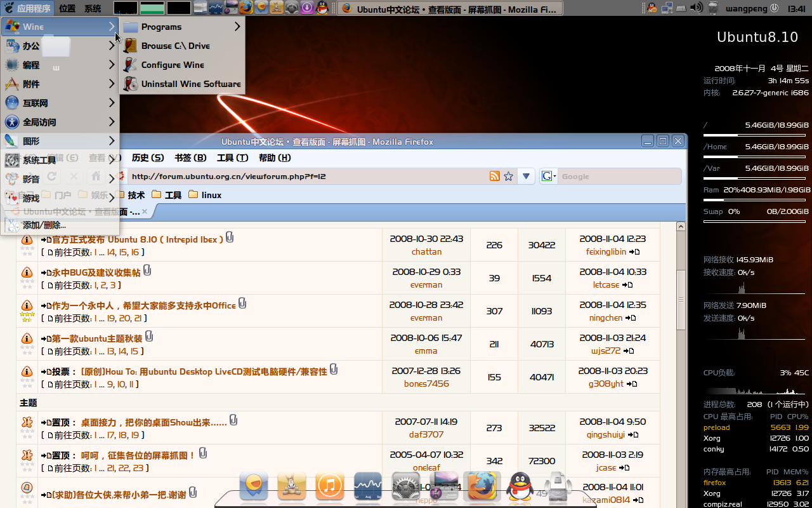Click the aMule donkey launcher in top panel

tap(277, 8)
